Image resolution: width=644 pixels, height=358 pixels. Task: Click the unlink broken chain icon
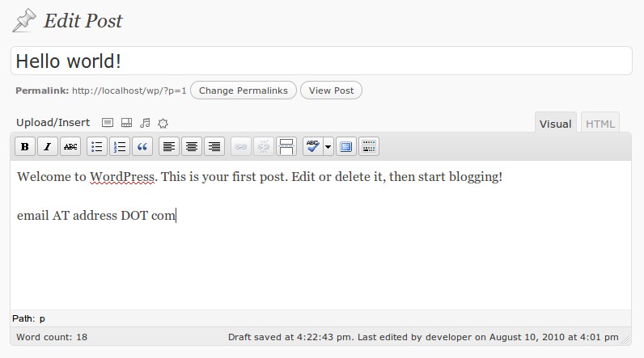[x=264, y=146]
